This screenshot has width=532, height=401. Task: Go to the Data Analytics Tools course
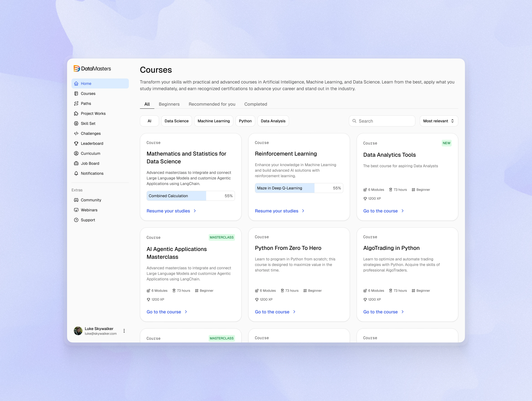(380, 211)
